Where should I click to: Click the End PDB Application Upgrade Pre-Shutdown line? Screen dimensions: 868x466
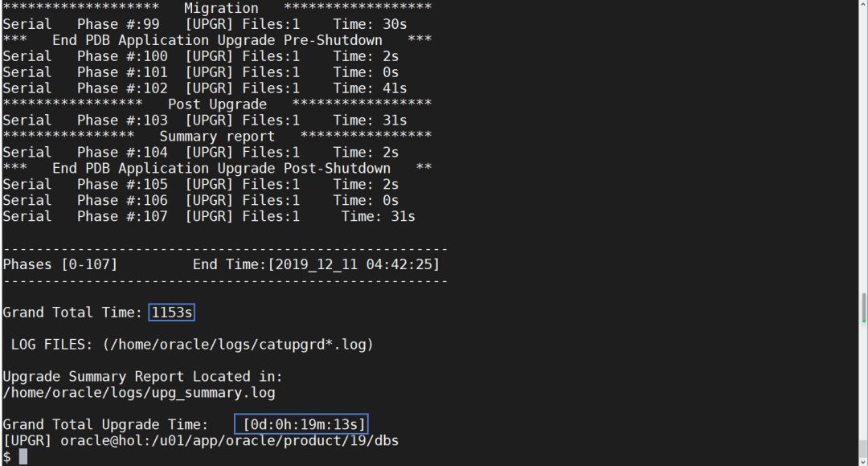[x=217, y=40]
